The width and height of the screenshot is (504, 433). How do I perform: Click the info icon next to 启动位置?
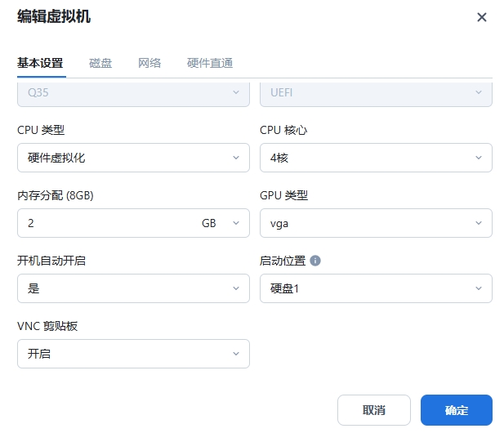[315, 261]
